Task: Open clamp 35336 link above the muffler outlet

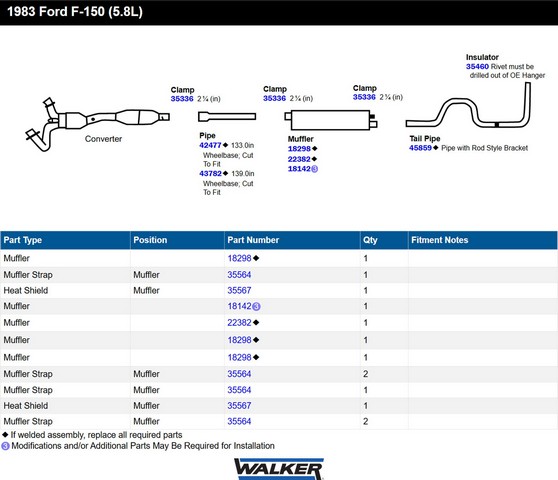Action: point(364,97)
